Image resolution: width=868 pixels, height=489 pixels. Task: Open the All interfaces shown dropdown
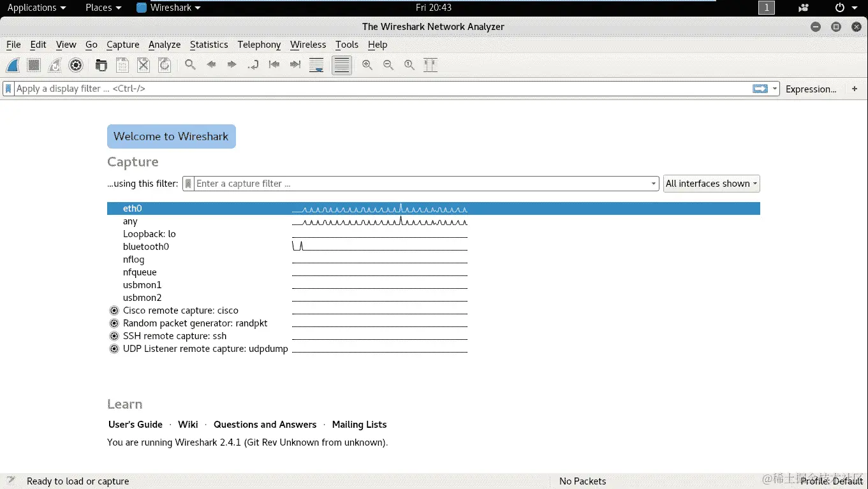(x=712, y=184)
